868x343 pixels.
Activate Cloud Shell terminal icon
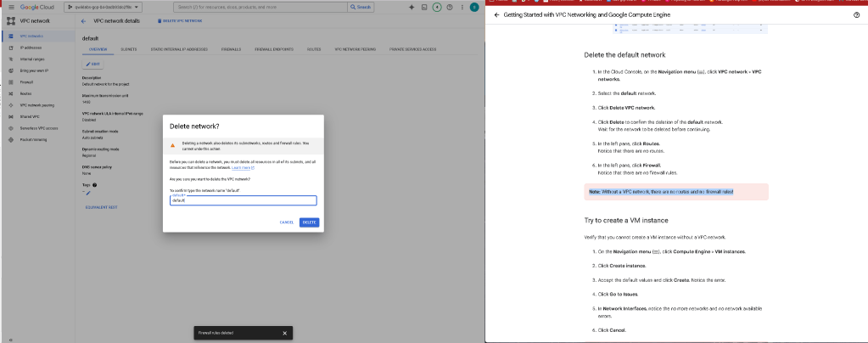point(424,7)
